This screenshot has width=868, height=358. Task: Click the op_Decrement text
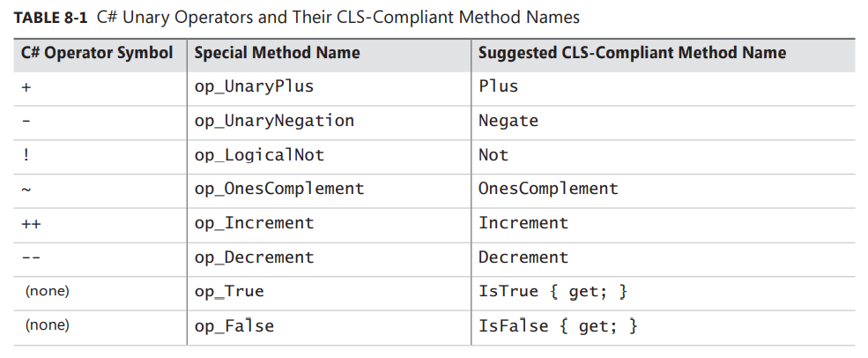[254, 257]
